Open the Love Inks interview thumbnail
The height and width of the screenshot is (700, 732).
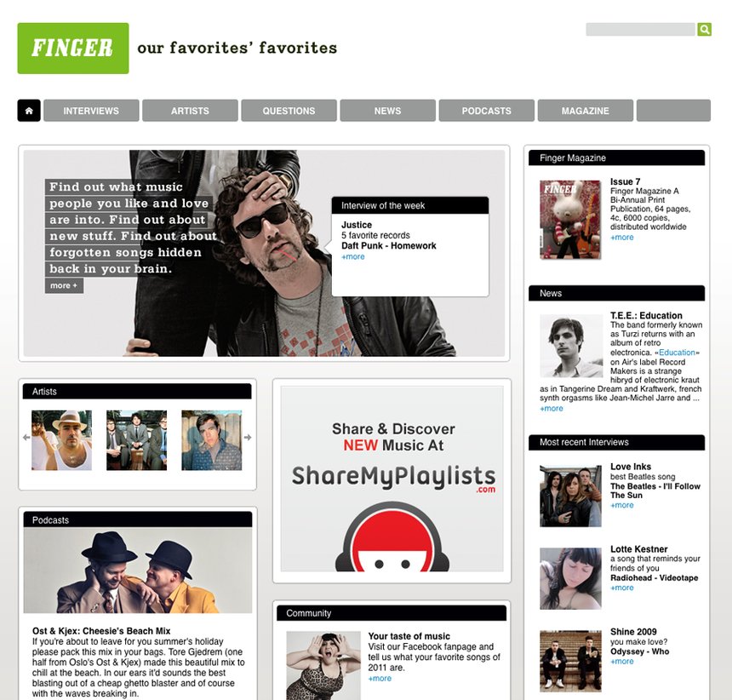pos(570,496)
